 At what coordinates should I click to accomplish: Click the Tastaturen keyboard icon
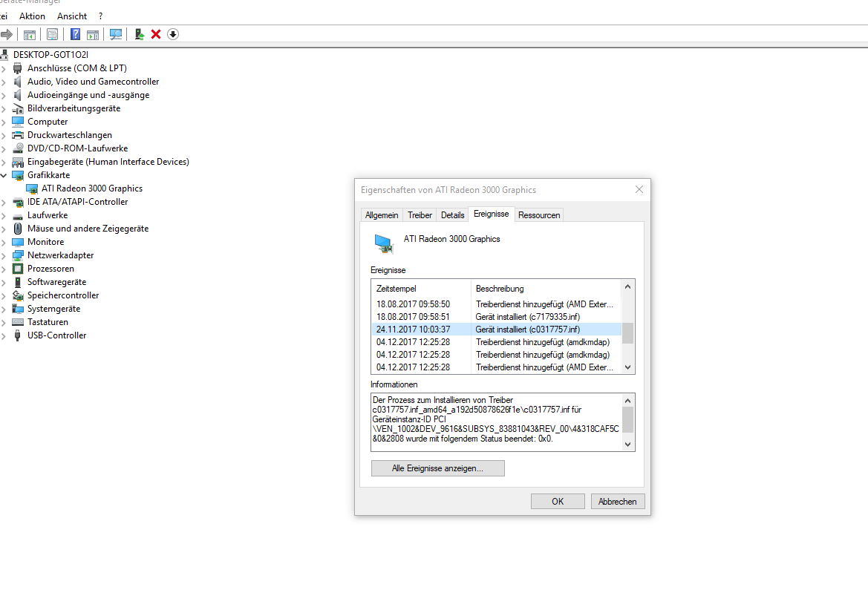tap(18, 322)
